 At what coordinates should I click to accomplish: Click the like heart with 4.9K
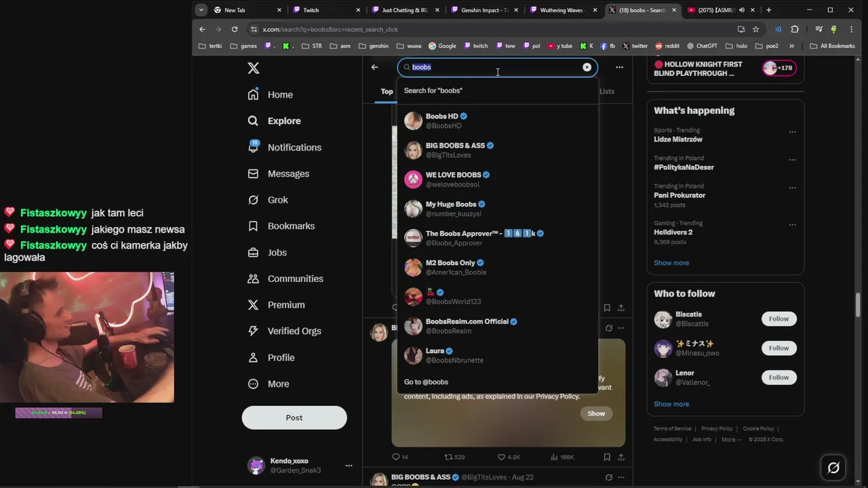(502, 457)
